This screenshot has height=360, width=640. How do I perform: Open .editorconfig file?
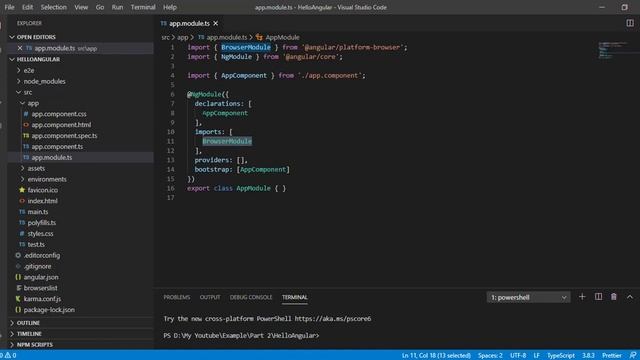click(x=42, y=256)
